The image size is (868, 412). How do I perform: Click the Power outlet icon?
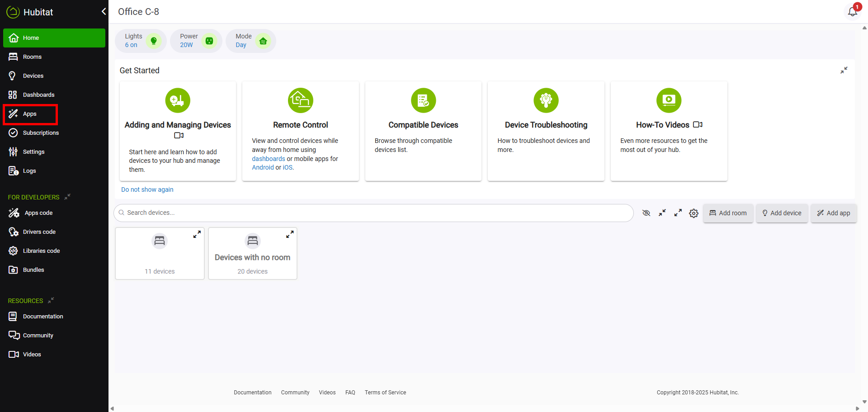pyautogui.click(x=209, y=41)
